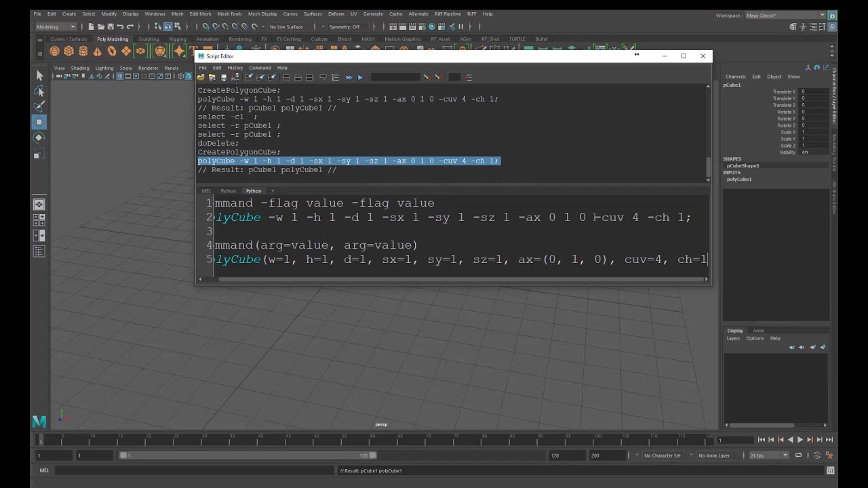The height and width of the screenshot is (488, 868).
Task: Click the polygon torus shelf icon
Action: [x=112, y=52]
